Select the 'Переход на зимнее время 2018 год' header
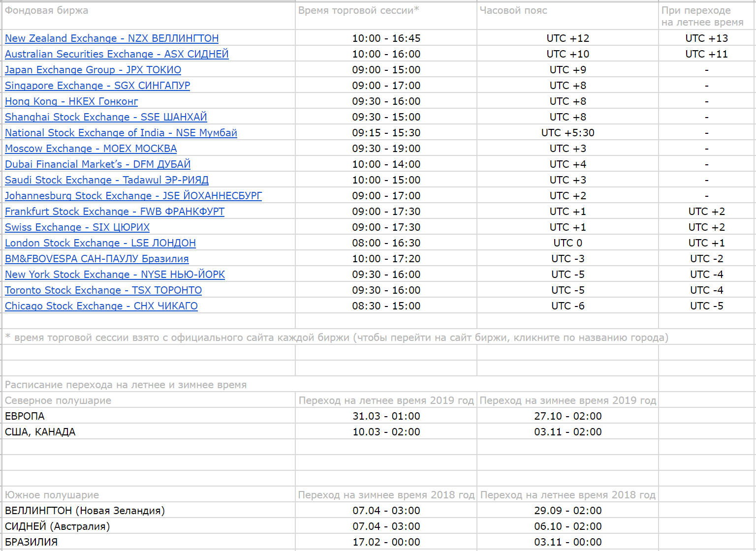 (x=386, y=495)
